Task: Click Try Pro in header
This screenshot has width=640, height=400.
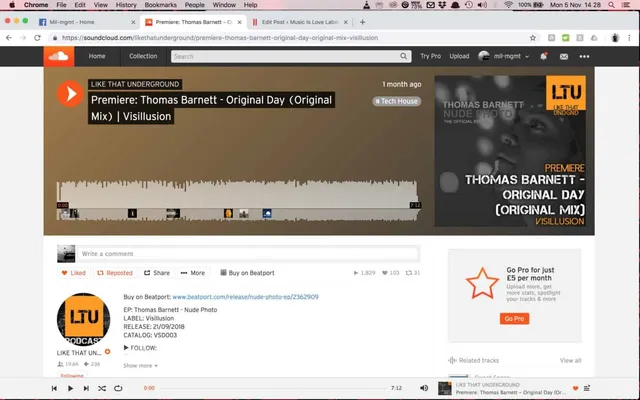Action: (431, 56)
